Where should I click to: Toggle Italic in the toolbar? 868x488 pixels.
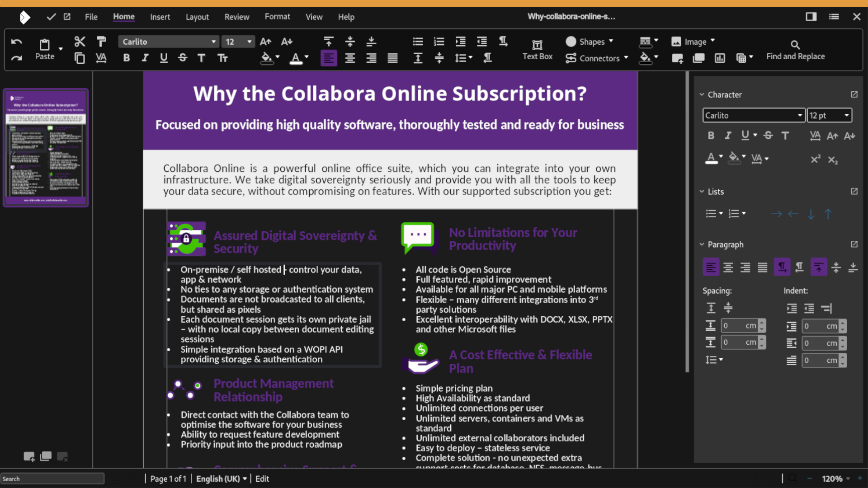click(x=145, y=58)
